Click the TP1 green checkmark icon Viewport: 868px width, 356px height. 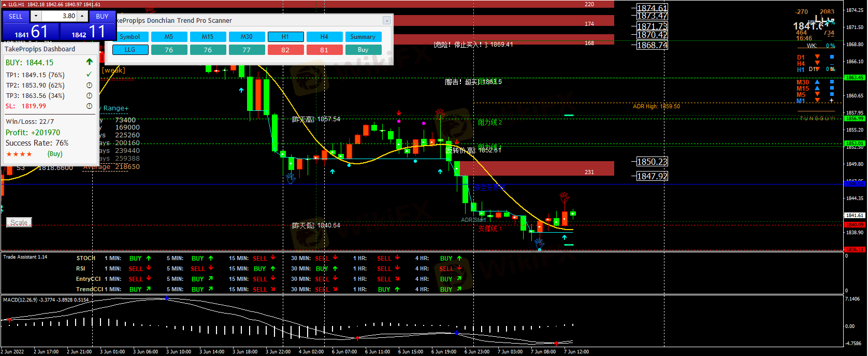(89, 75)
